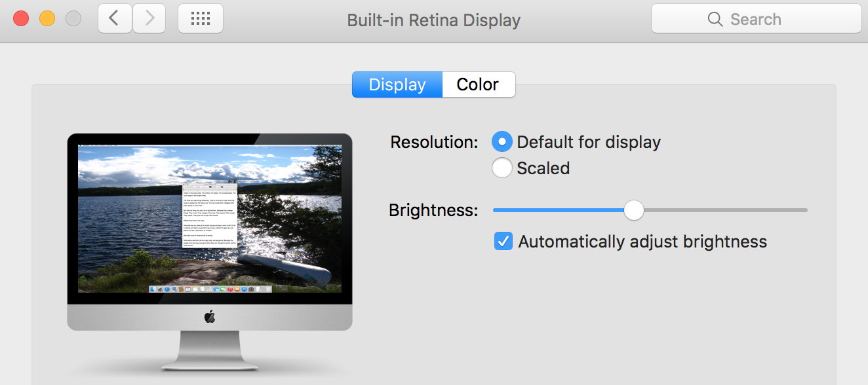Viewport: 868px width, 385px height.
Task: Disable Automatically adjust brightness
Action: [503, 241]
